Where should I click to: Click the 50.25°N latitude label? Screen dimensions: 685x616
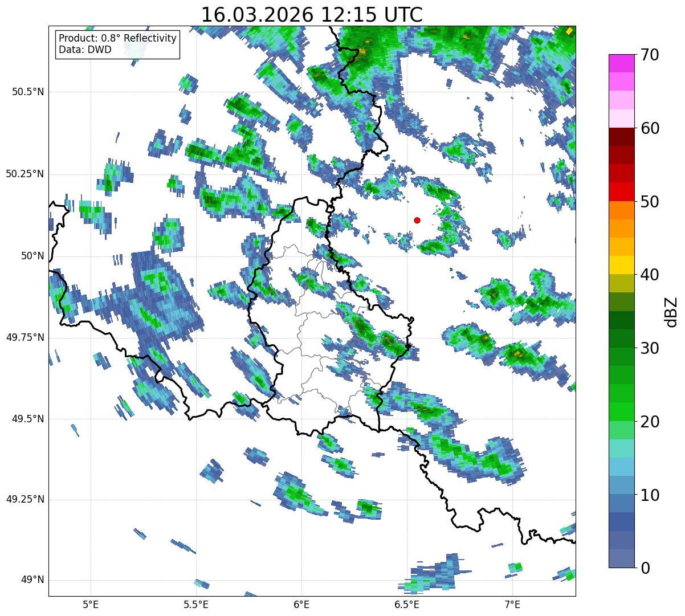point(25,174)
